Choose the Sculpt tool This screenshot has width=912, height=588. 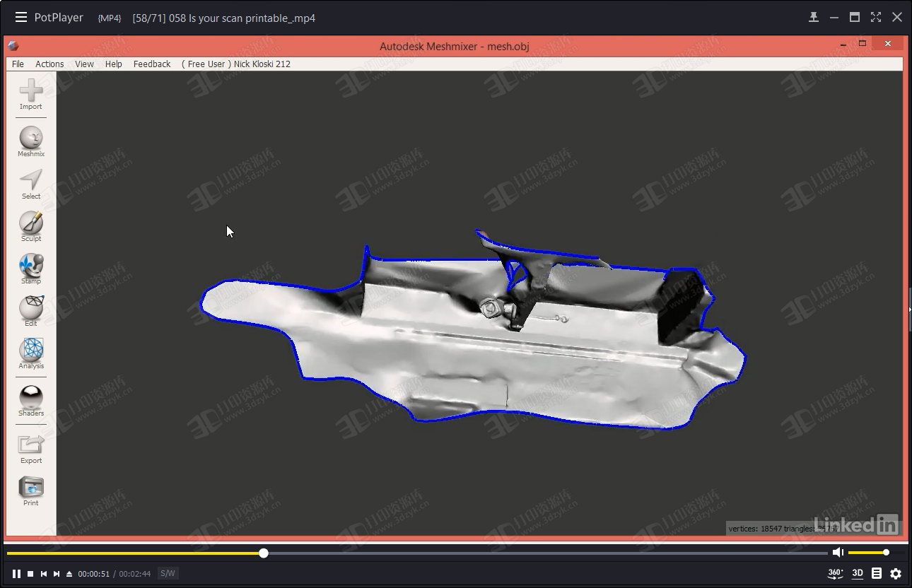(31, 226)
